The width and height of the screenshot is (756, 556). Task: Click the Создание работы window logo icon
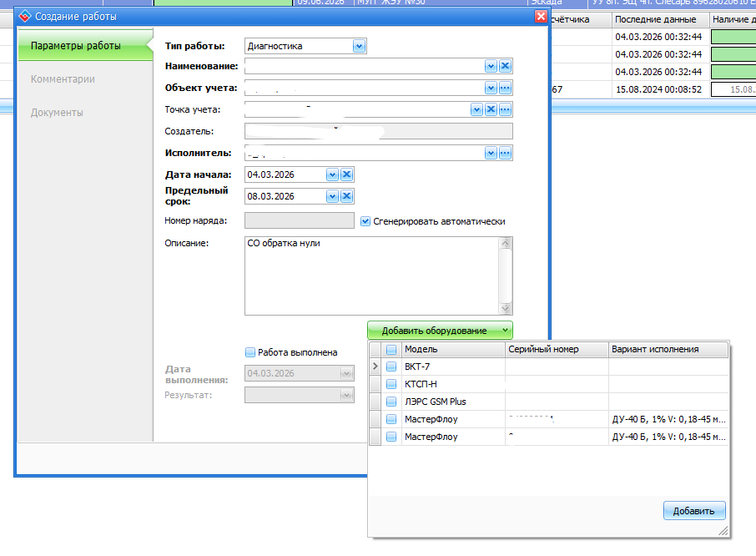24,17
